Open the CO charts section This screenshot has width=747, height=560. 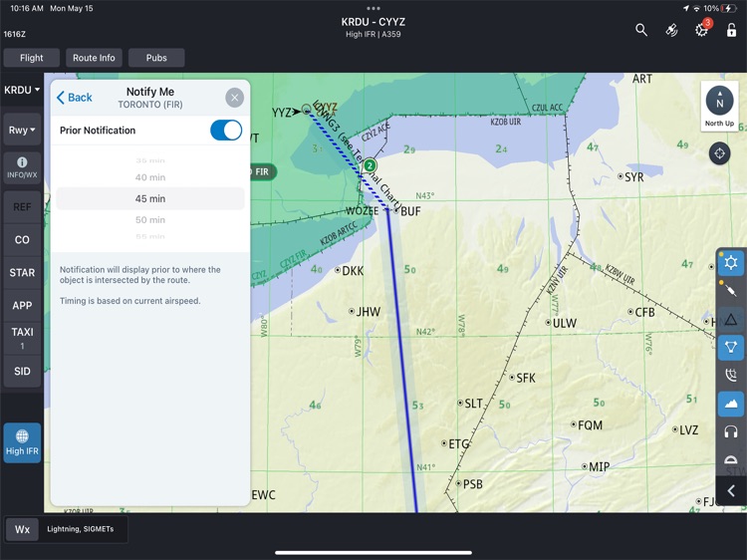(x=22, y=240)
